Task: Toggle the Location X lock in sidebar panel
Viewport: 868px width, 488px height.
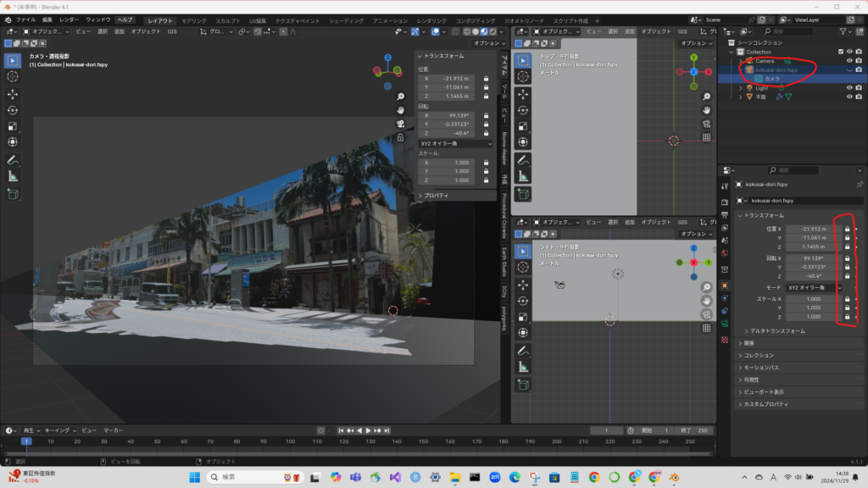Action: coord(487,78)
